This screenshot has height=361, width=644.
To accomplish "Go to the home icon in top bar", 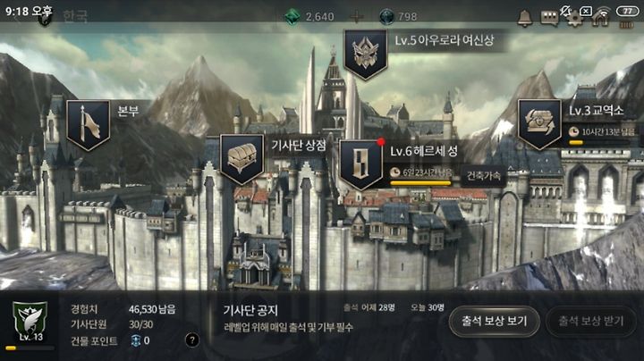I will 599,19.
